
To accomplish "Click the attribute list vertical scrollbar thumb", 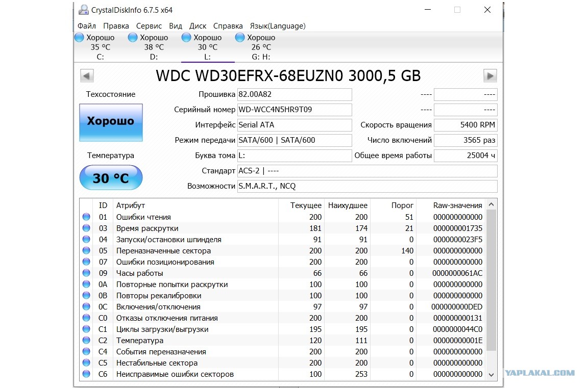I will [x=491, y=280].
